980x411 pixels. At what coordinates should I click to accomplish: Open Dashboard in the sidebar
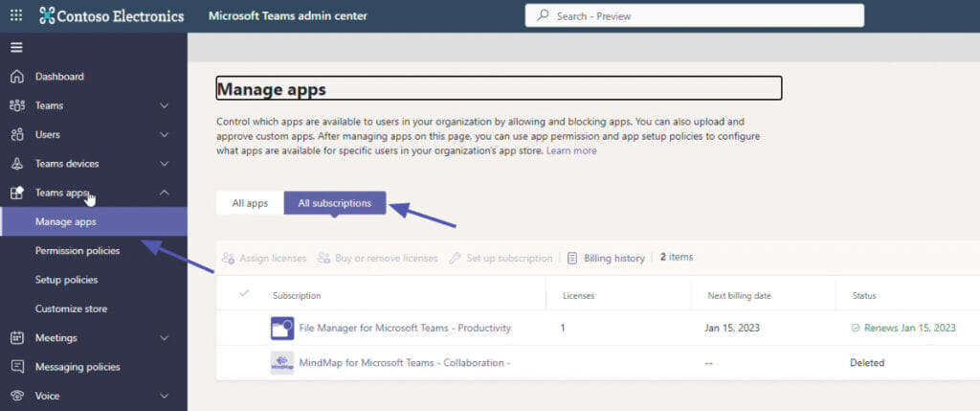point(59,77)
